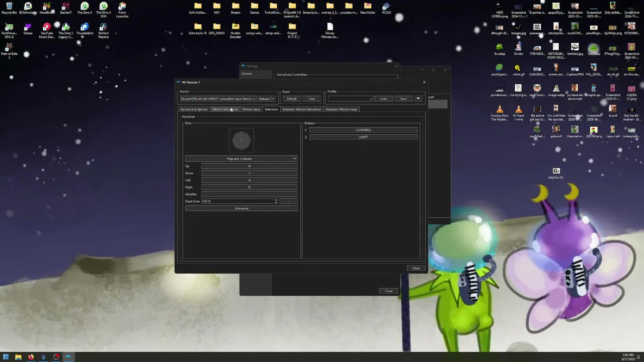Viewport: 644px width, 362px height.
Task: Select the Extension tab
Action: coord(271,109)
